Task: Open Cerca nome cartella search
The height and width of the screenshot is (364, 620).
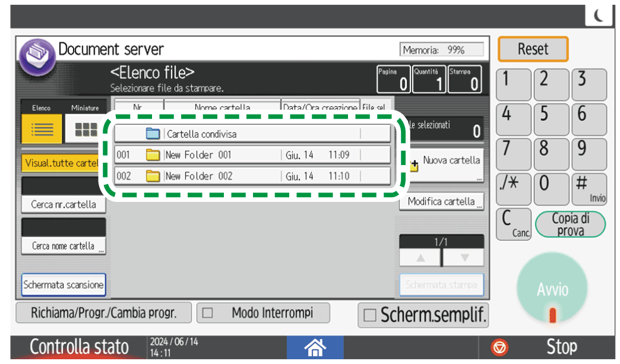Action: coord(64,246)
